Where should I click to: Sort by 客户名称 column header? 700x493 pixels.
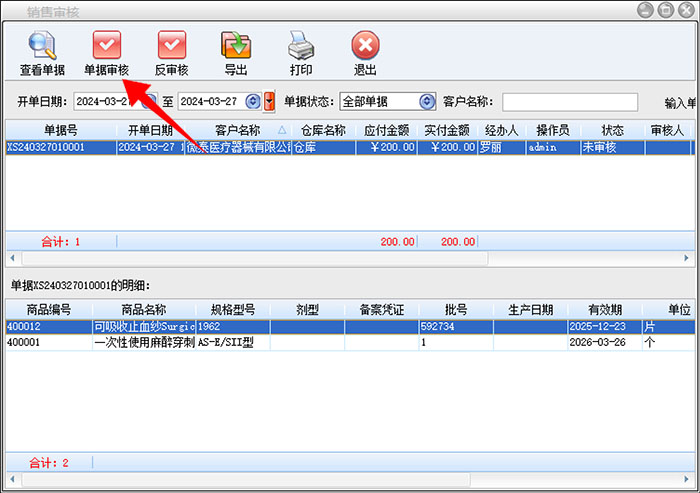pyautogui.click(x=238, y=130)
